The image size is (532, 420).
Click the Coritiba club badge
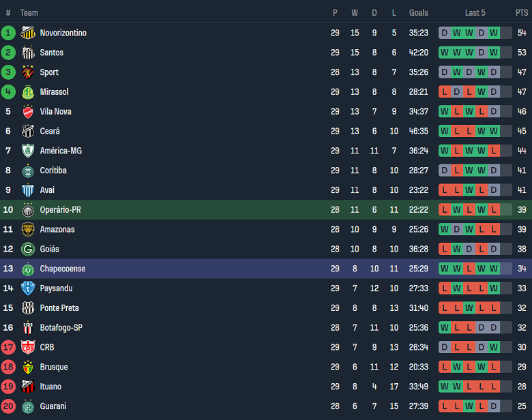click(x=28, y=170)
